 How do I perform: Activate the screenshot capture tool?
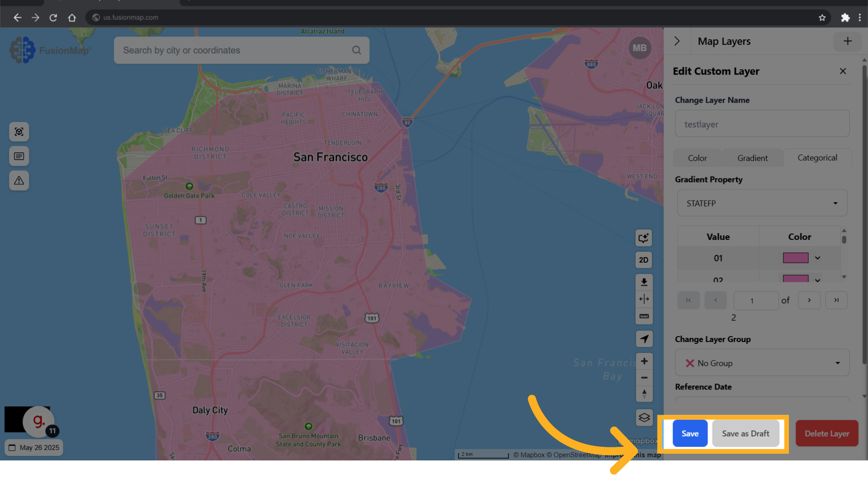tap(19, 132)
